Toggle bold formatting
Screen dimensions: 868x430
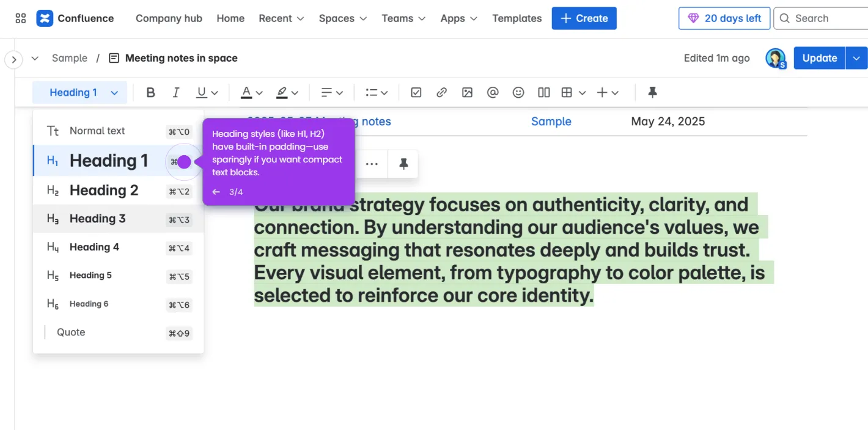150,93
